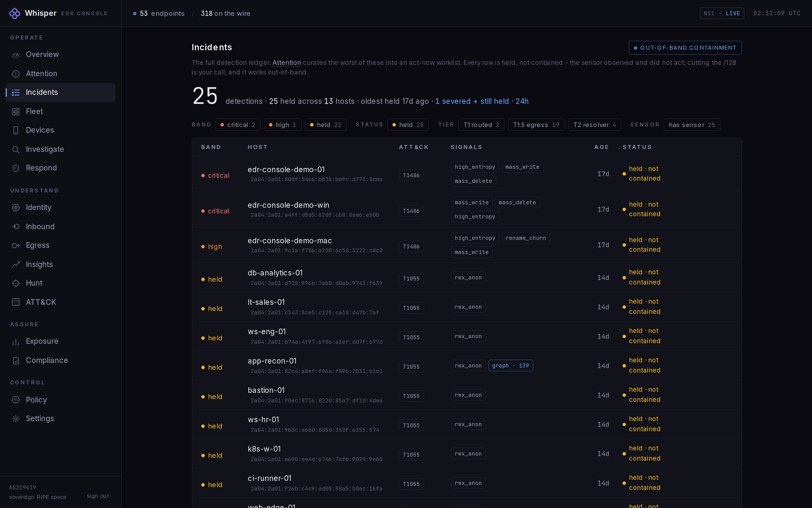The height and width of the screenshot is (508, 812).
Task: Toggle the T1 routed tier filter
Action: (481, 125)
